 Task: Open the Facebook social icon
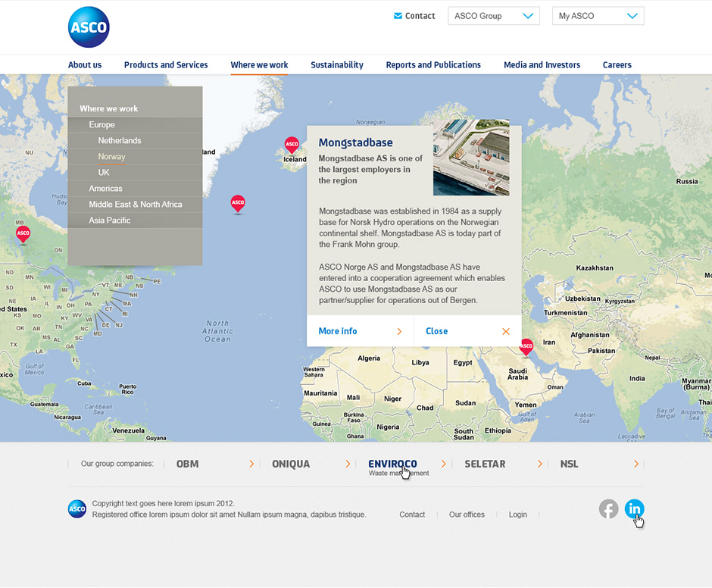(x=608, y=509)
